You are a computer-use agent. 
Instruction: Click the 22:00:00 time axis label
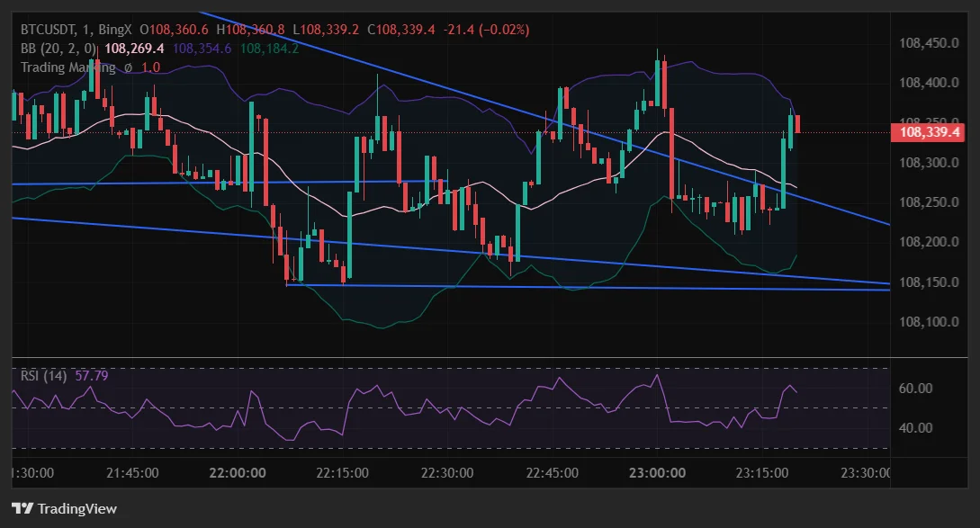point(238,473)
